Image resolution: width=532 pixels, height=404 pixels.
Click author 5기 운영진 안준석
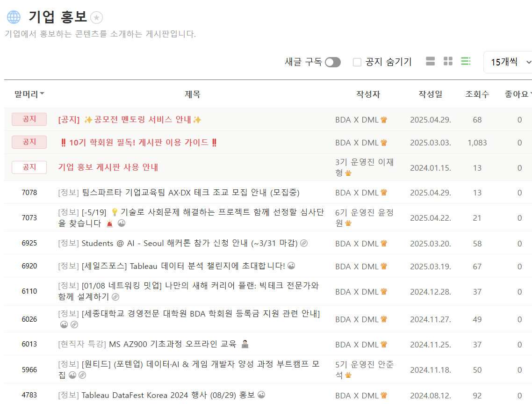tap(364, 370)
